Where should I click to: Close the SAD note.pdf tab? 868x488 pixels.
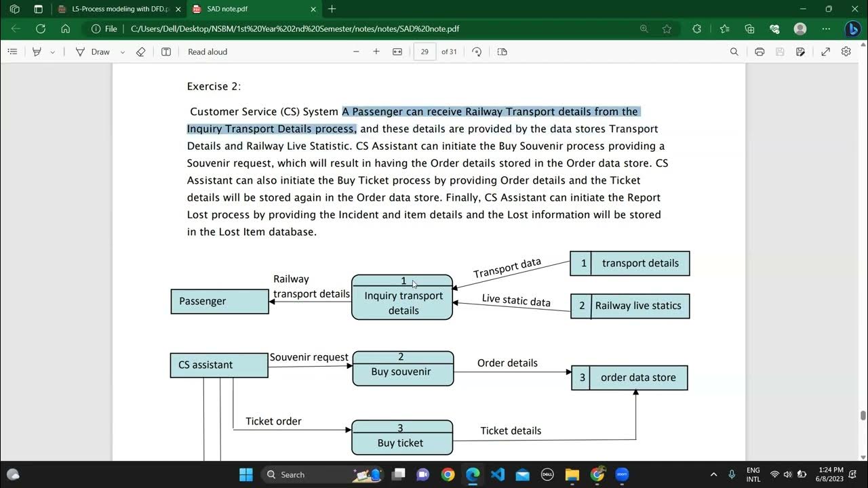click(x=313, y=9)
